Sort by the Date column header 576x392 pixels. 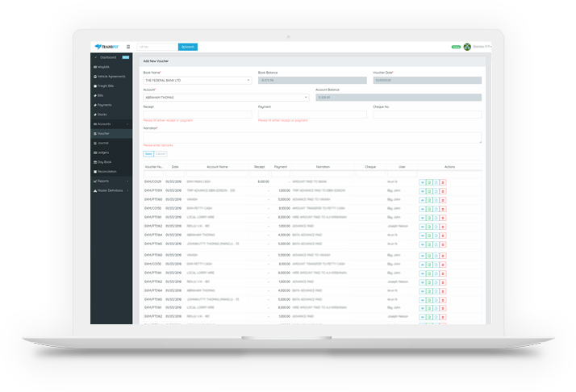[x=175, y=167]
